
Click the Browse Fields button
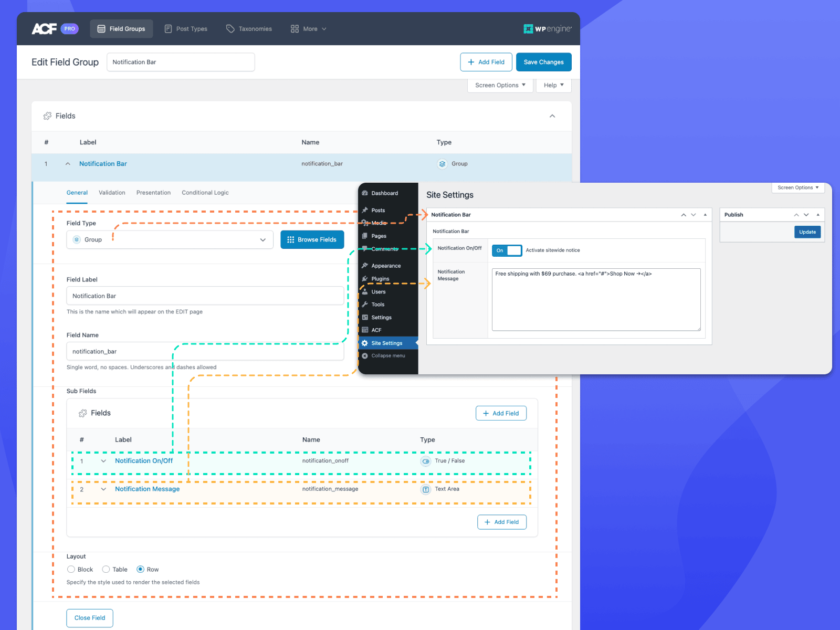(x=312, y=240)
